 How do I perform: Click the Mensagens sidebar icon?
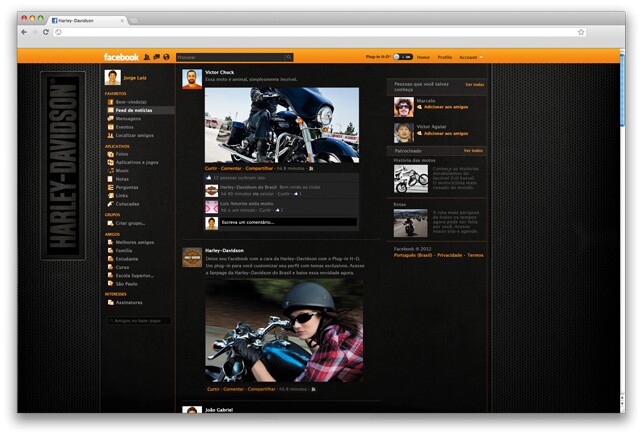point(110,119)
